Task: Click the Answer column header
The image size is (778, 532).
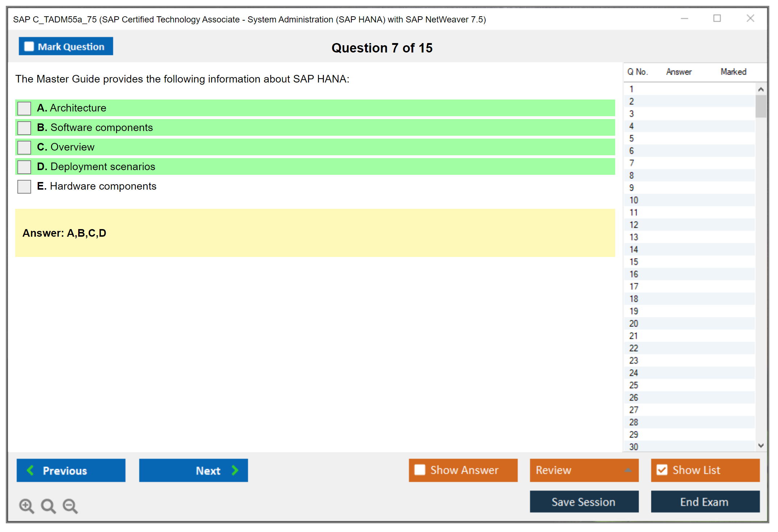Action: point(678,72)
